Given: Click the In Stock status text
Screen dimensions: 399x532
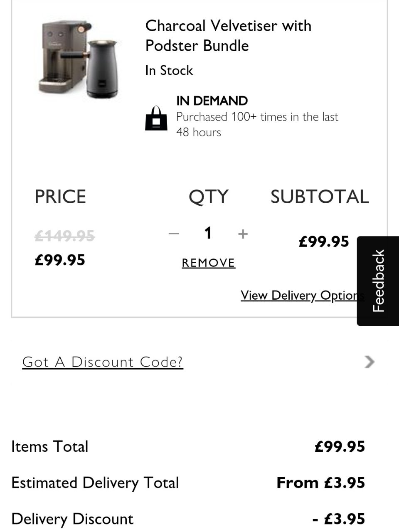Looking at the screenshot, I should click(169, 71).
